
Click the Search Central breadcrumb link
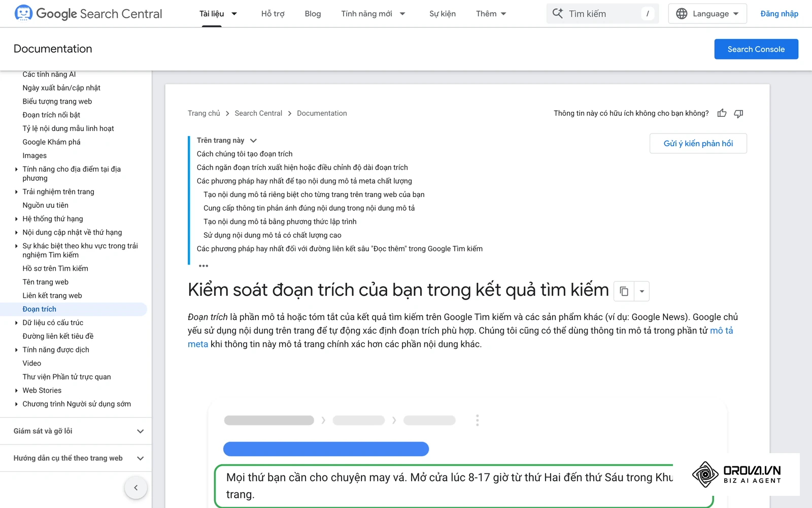258,113
